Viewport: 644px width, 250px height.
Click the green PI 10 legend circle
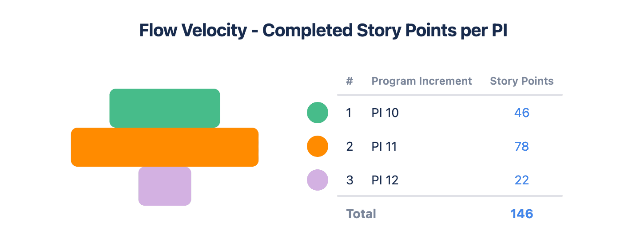(318, 113)
